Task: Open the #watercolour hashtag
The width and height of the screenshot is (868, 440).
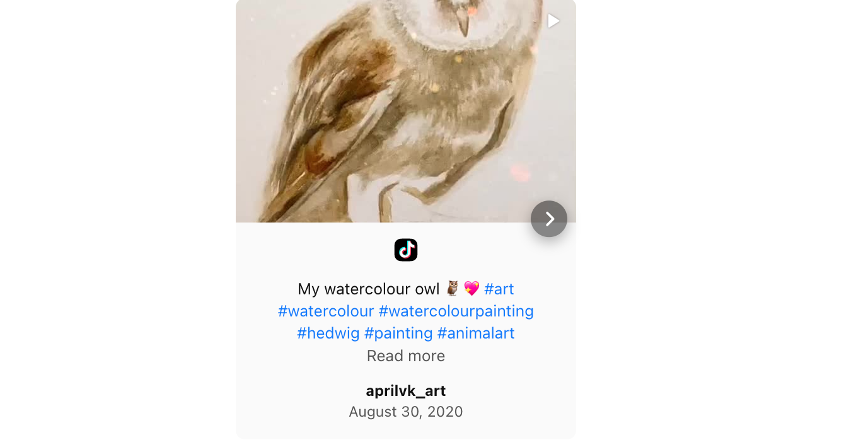Action: [326, 311]
